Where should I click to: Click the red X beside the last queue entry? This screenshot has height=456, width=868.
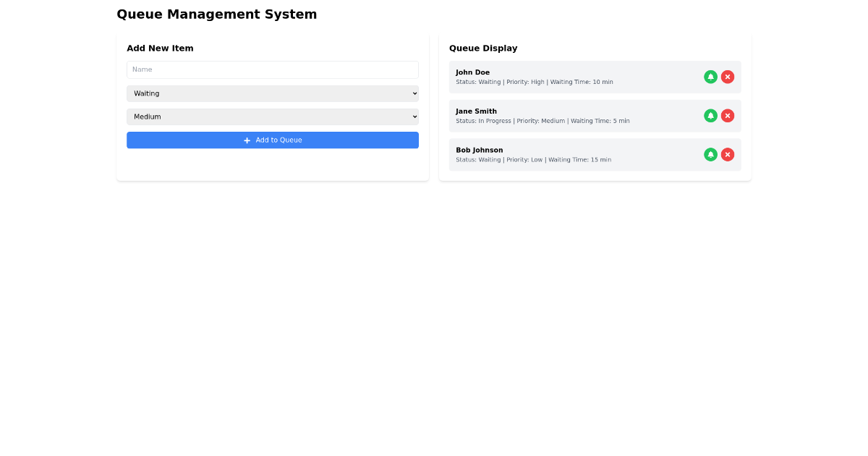click(x=728, y=154)
